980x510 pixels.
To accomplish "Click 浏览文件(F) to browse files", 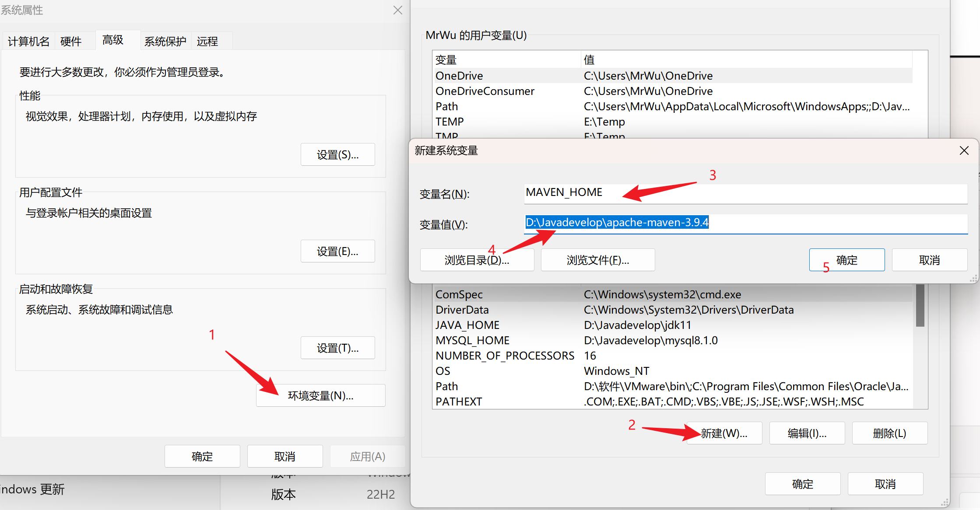I will 597,259.
